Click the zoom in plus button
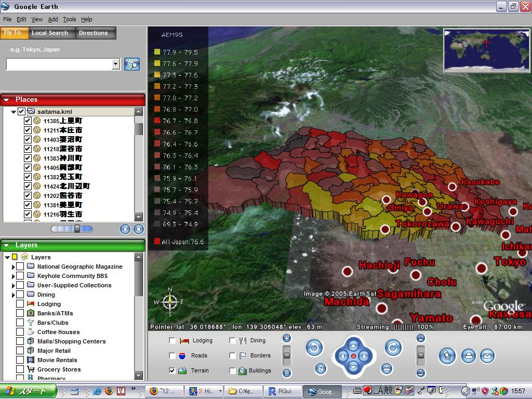This screenshot has width=532, height=399. pos(287,338)
